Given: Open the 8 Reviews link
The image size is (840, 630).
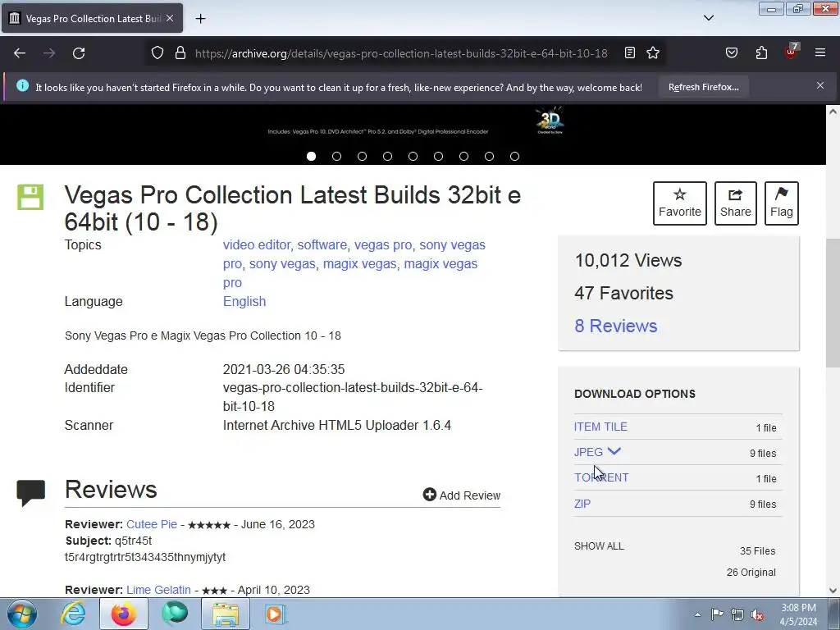Looking at the screenshot, I should 615,326.
